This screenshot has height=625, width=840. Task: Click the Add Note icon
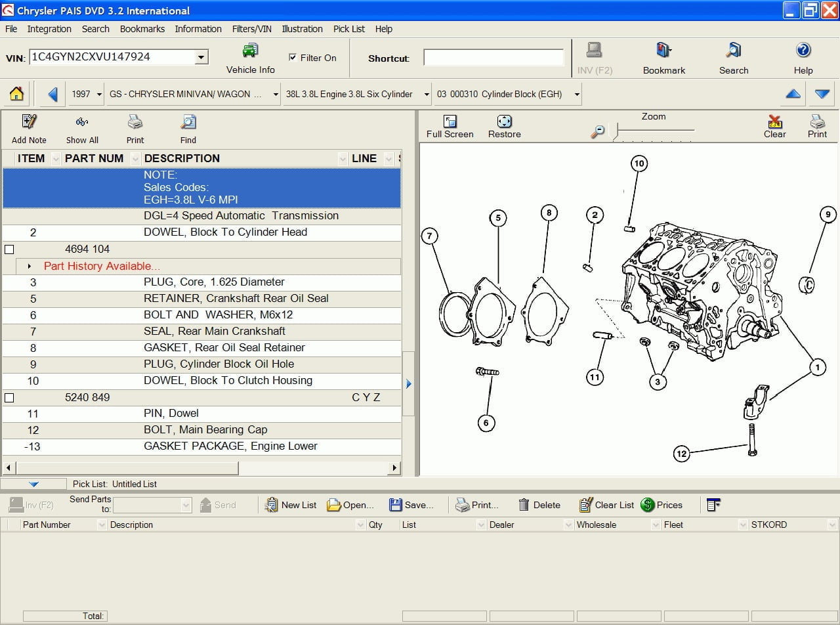click(29, 122)
